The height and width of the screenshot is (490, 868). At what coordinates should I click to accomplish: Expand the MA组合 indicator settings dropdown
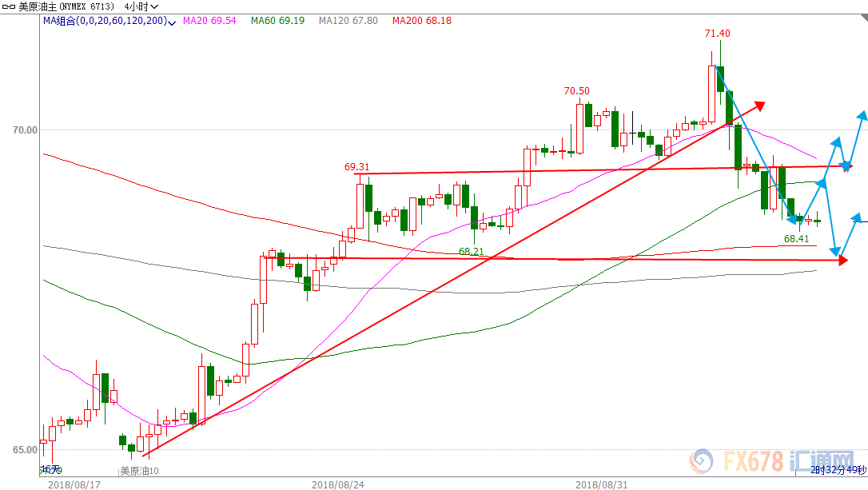(172, 22)
